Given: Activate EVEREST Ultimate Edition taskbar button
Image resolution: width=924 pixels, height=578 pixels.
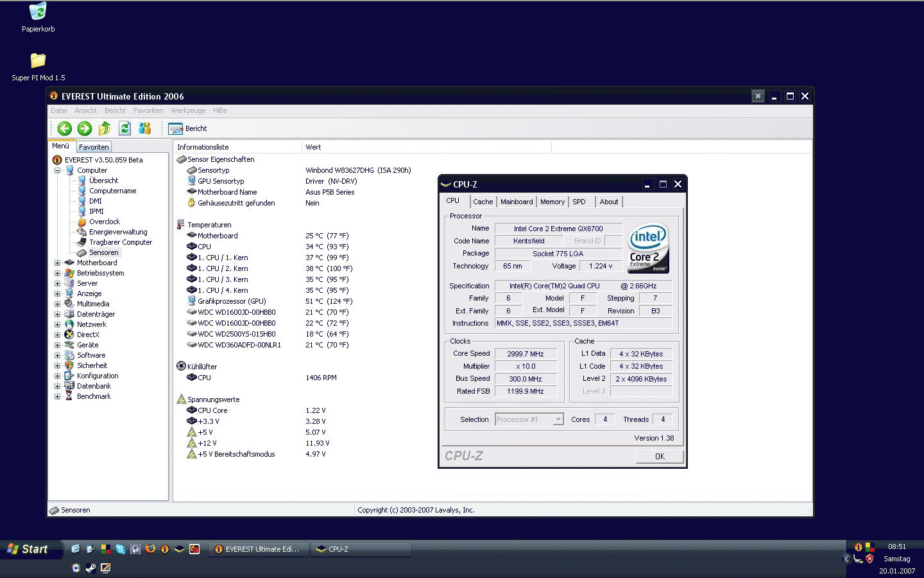Looking at the screenshot, I should tap(259, 549).
